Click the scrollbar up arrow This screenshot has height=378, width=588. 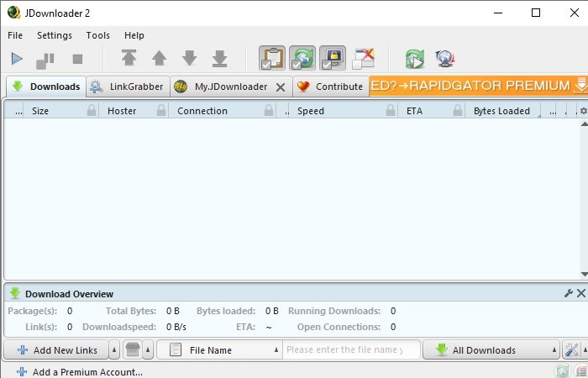[584, 124]
